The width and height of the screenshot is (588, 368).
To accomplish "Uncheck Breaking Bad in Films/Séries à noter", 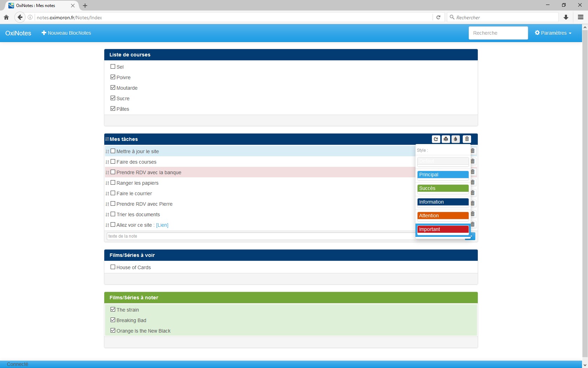I will coord(113,320).
